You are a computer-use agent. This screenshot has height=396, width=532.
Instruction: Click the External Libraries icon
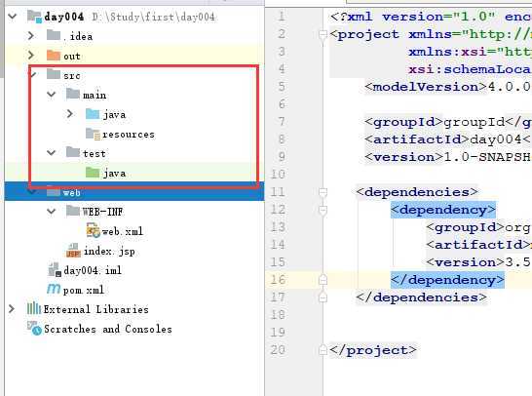point(33,309)
